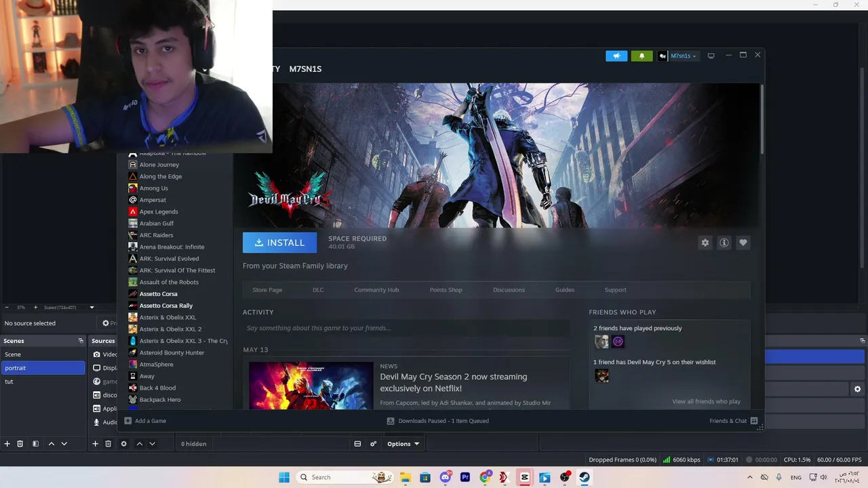Open wishlist friend's avatar

point(601,375)
